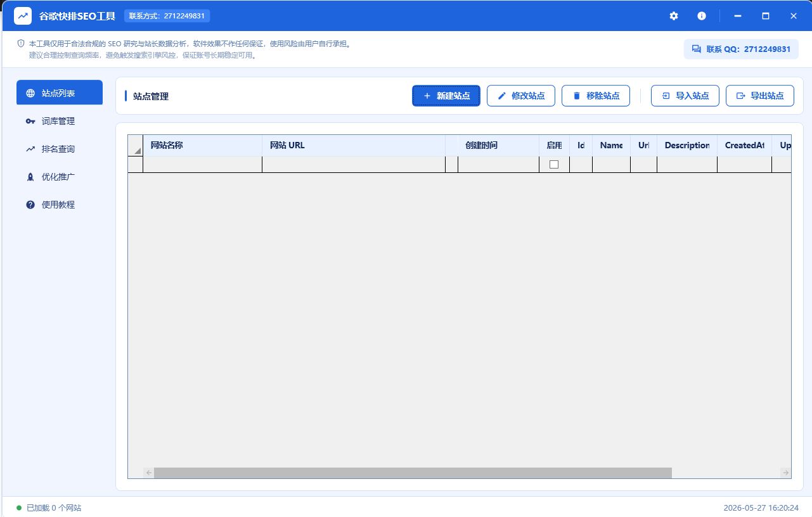Open the 词库管理 sidebar section
The width and height of the screenshot is (812, 517).
60,121
